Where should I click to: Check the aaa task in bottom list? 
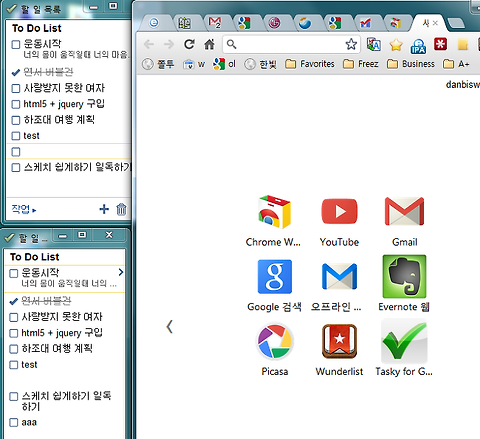point(14,423)
